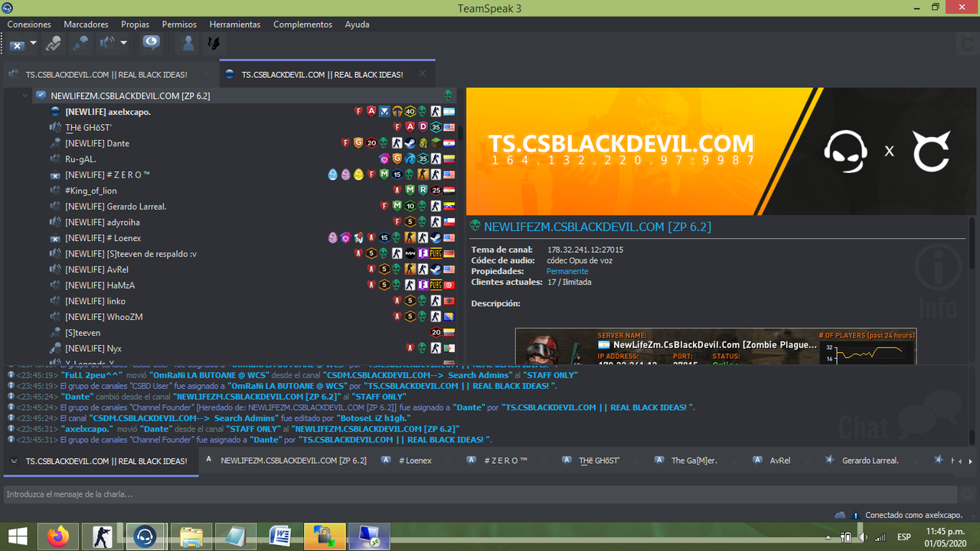The width and height of the screenshot is (980, 551).
Task: Open the dropdown arrow beside the disconnect icon
Action: (x=34, y=44)
